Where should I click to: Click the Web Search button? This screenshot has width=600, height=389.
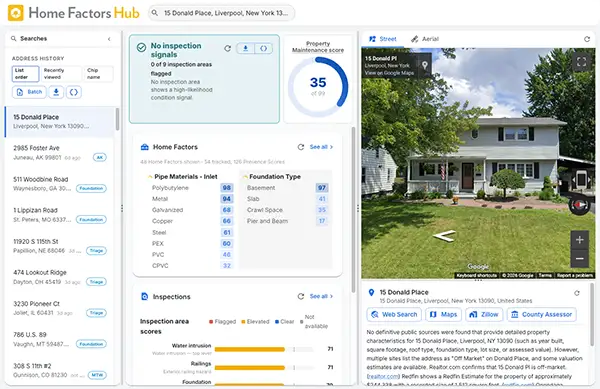(x=394, y=314)
